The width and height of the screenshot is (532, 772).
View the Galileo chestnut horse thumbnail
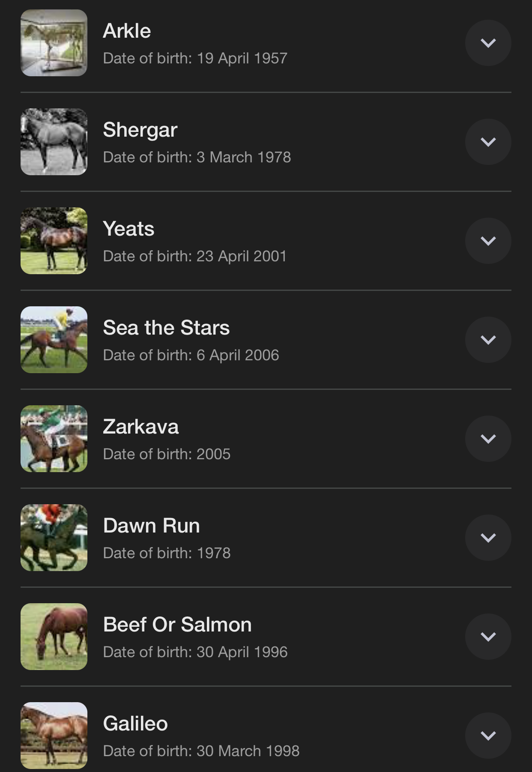[54, 736]
